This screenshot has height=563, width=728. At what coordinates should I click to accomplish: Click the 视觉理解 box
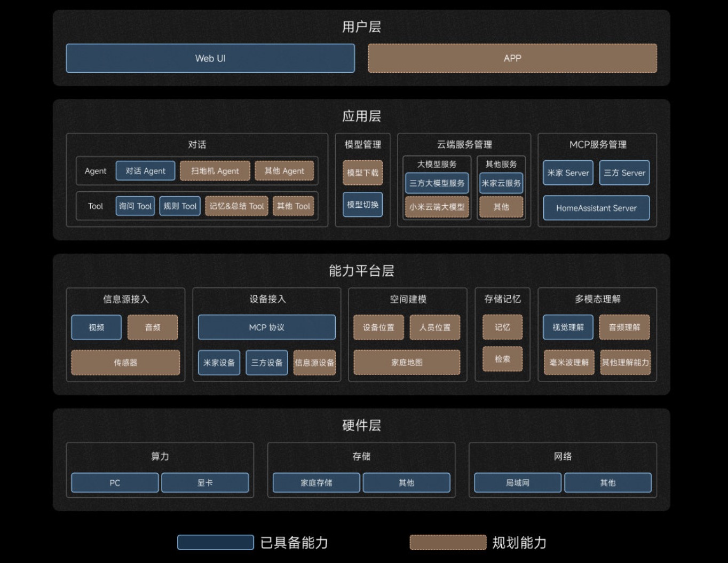tap(568, 327)
